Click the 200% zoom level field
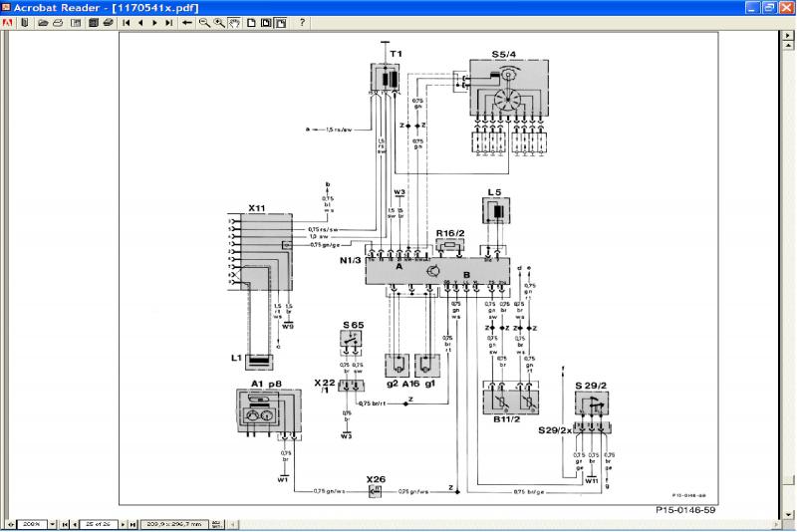This screenshot has width=797, height=532. tap(32, 524)
